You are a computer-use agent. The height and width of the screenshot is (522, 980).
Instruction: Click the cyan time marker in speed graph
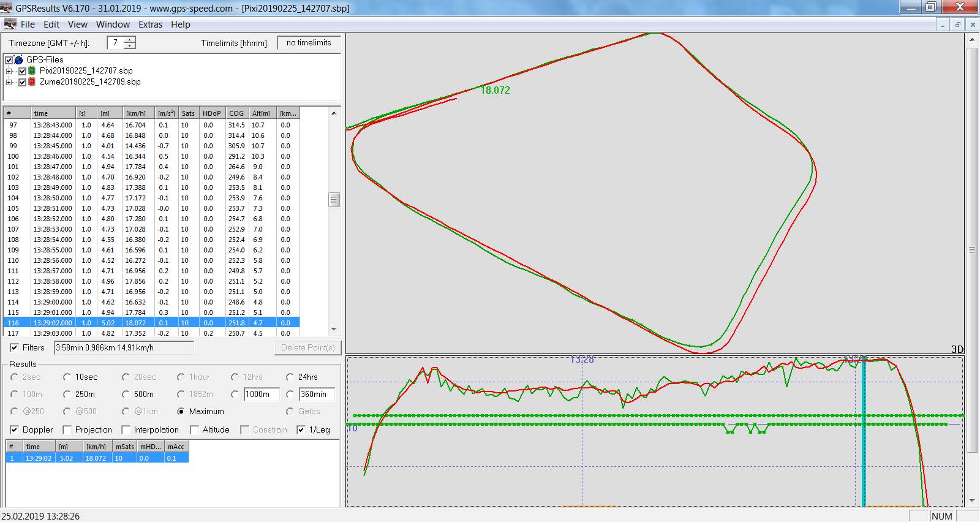pyautogui.click(x=864, y=429)
